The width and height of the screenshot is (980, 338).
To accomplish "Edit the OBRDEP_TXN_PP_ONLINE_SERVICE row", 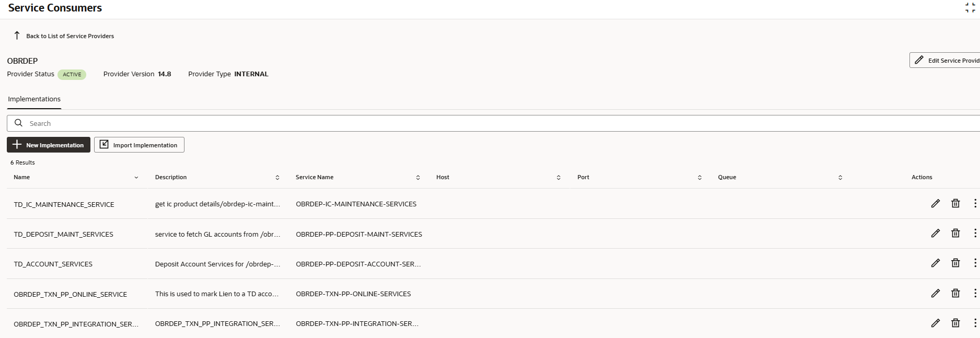I will pyautogui.click(x=936, y=294).
